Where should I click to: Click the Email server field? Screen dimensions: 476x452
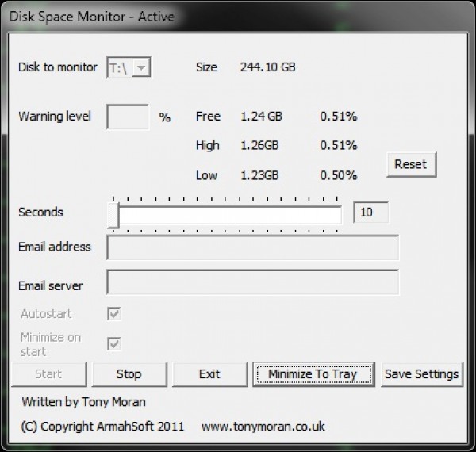pyautogui.click(x=252, y=282)
